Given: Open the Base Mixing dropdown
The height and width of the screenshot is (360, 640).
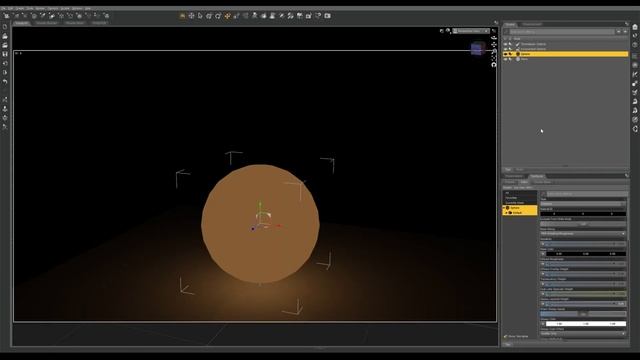Looking at the screenshot, I should click(583, 234).
